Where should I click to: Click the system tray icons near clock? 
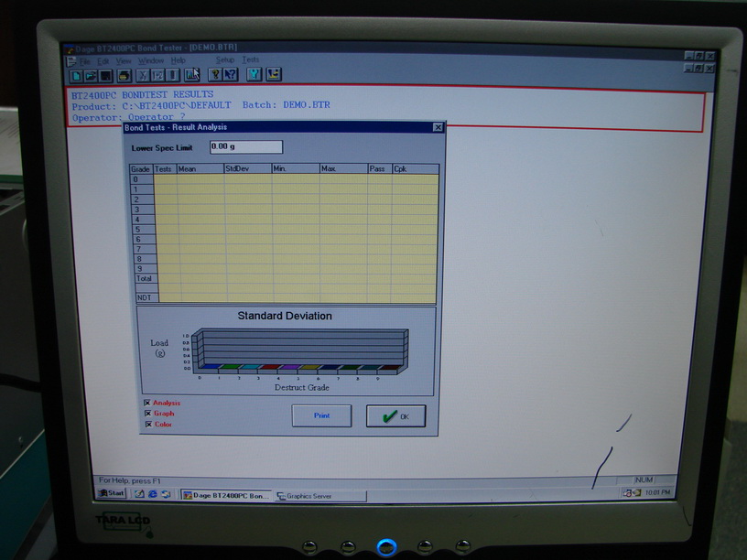[x=633, y=493]
